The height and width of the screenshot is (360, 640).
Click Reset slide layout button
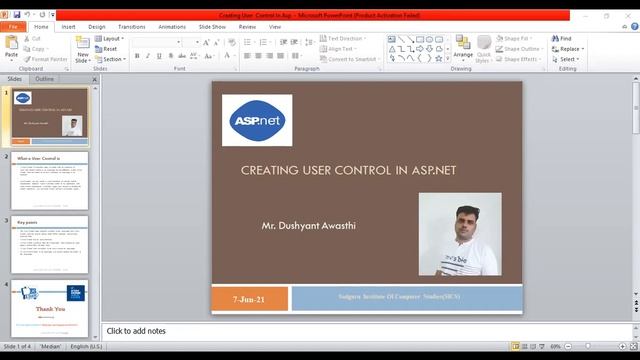coord(106,49)
